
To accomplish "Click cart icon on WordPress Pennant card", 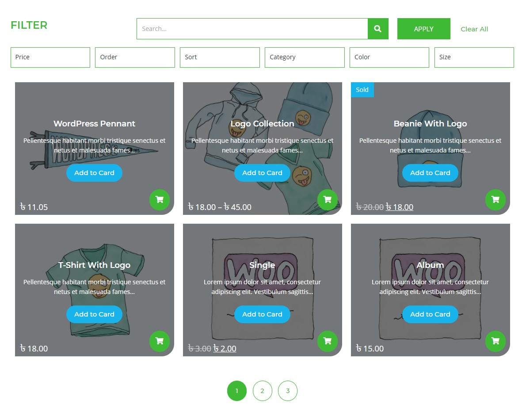I will pos(160,199).
